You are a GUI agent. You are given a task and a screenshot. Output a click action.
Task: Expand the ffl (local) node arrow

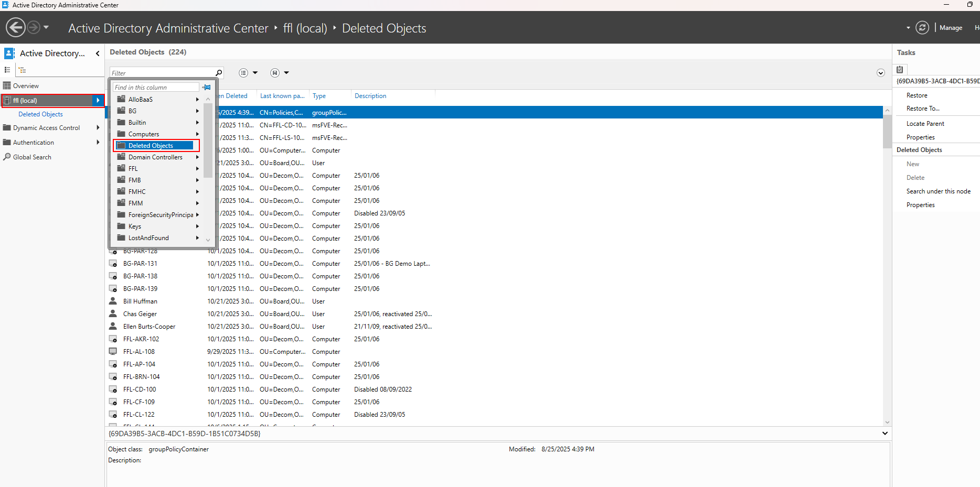[x=98, y=100]
